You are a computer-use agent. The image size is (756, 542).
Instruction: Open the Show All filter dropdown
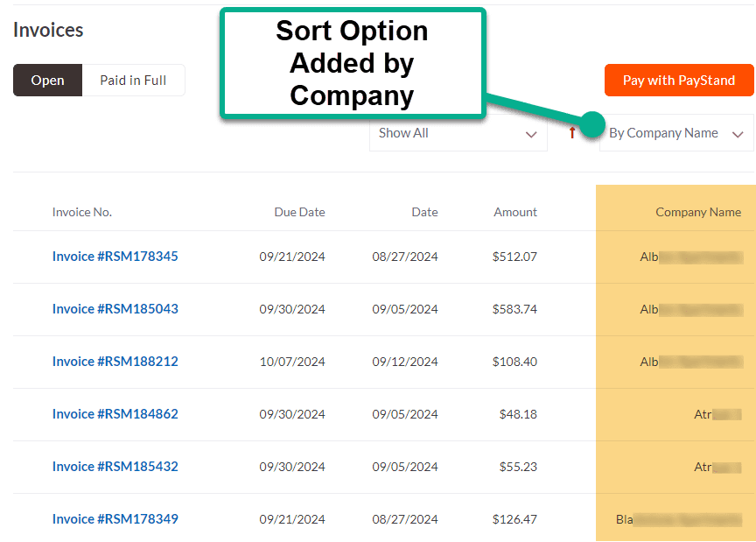pos(458,133)
